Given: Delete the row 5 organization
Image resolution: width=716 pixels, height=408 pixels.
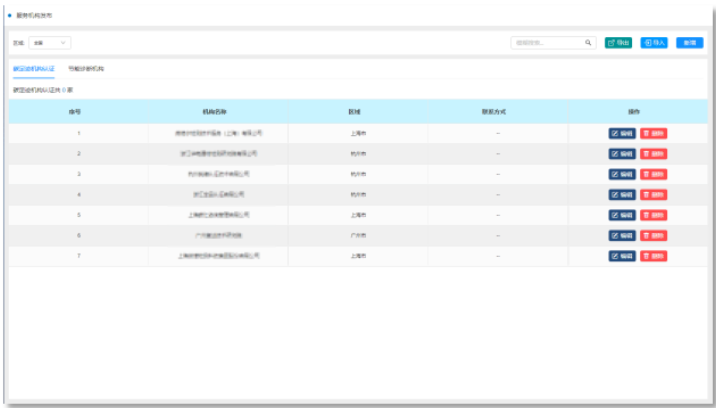Looking at the screenshot, I should coord(653,215).
